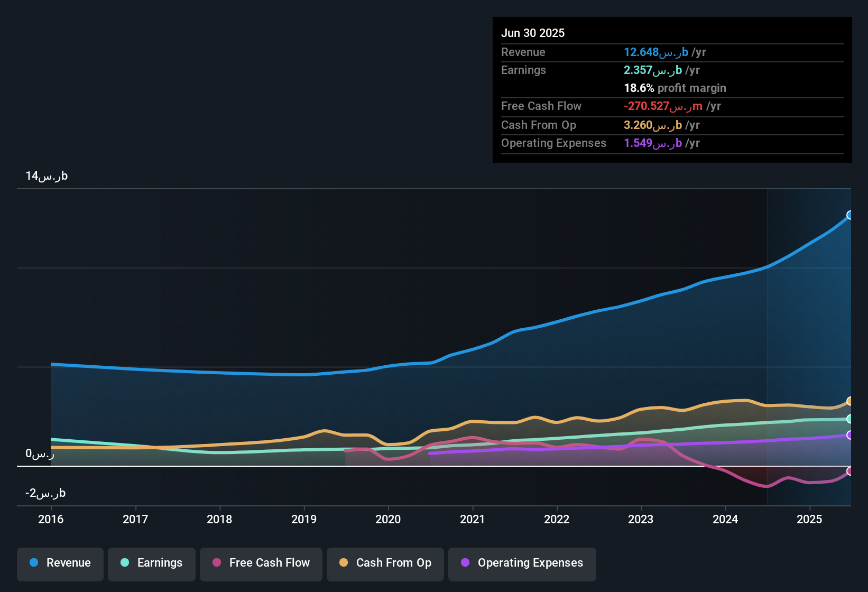Toggle the Revenue series in the legend
Viewport: 868px width, 592px height.
[x=60, y=563]
